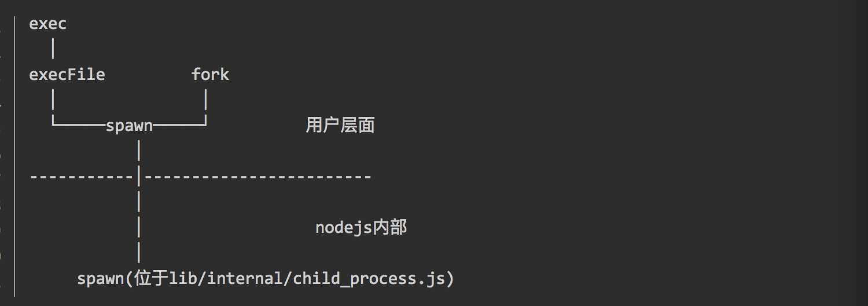
Task: Click the dashed line segment left of the pipe
Action: [82, 176]
